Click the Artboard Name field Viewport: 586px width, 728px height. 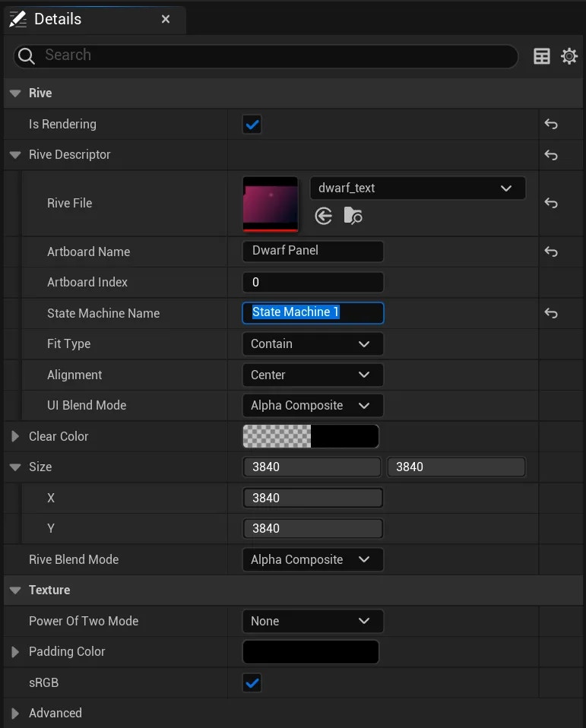click(x=313, y=252)
